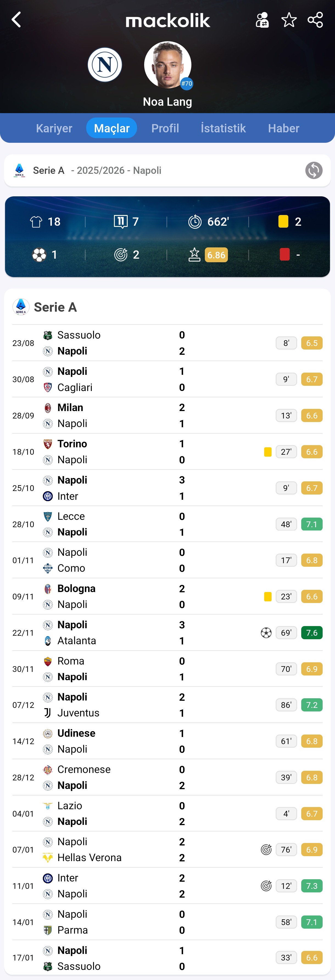Go back using the arrow icon
The height and width of the screenshot is (980, 335).
point(16,20)
